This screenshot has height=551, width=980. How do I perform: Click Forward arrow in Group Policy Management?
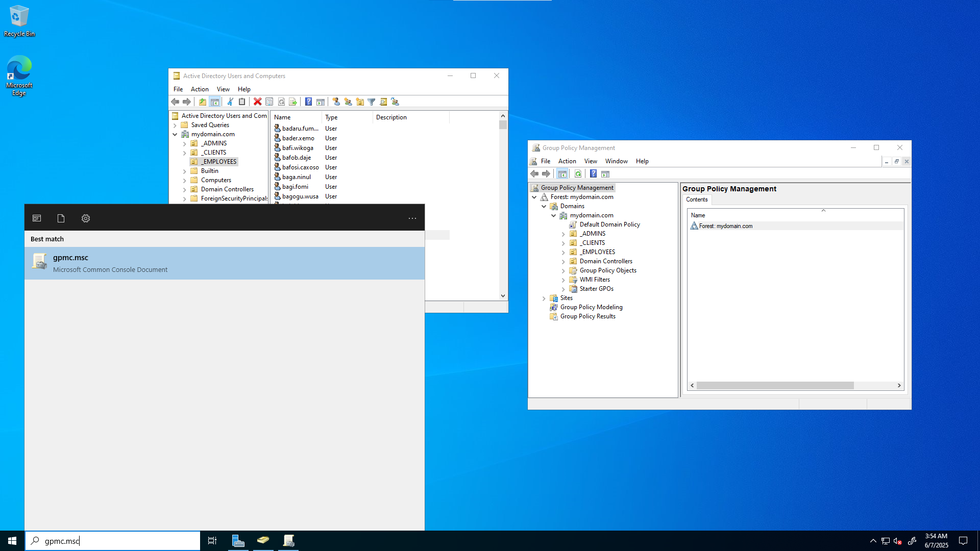tap(546, 174)
